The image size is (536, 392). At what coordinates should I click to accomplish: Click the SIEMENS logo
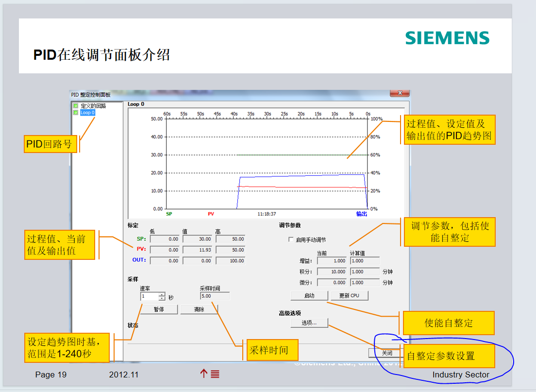(447, 38)
